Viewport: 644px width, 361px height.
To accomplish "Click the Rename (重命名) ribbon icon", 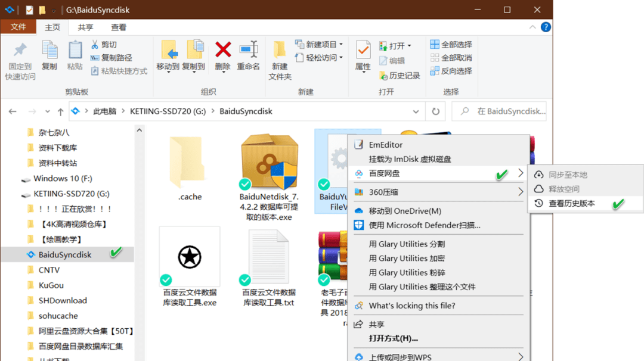I will [x=248, y=50].
